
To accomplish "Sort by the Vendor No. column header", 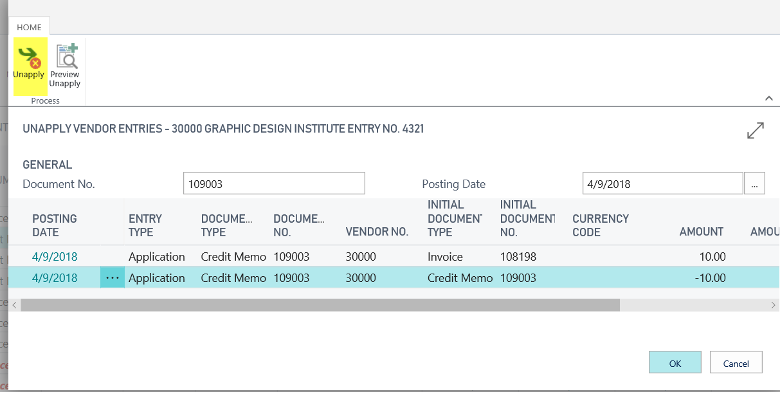I will [x=377, y=231].
